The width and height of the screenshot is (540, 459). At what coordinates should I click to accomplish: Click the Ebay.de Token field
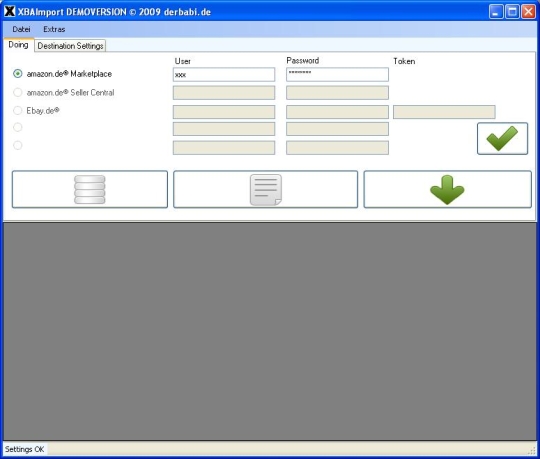(444, 112)
